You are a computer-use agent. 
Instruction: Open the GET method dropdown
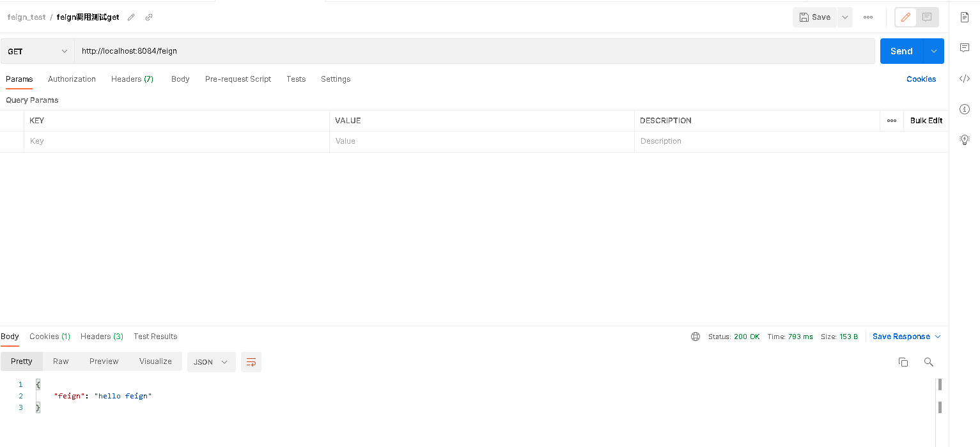[36, 50]
